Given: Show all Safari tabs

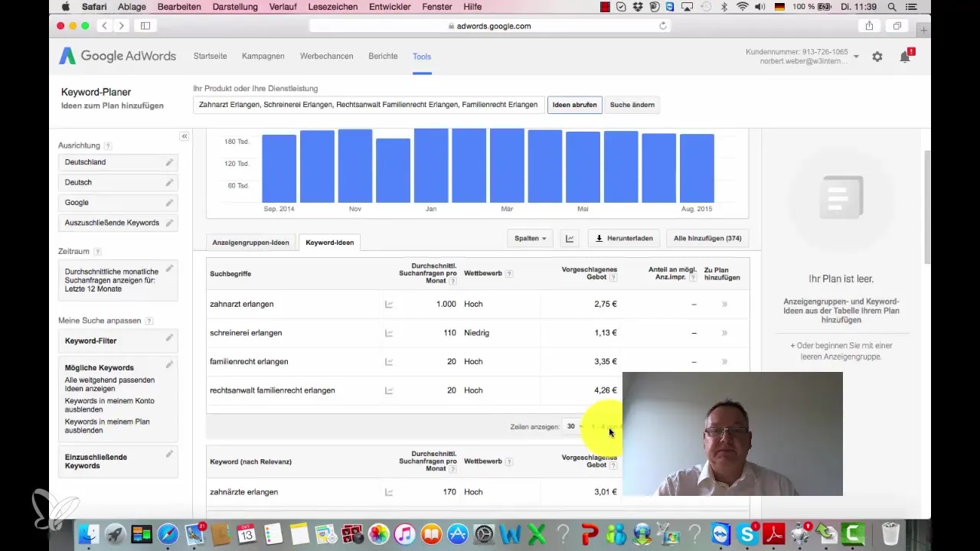Looking at the screenshot, I should coord(897,26).
